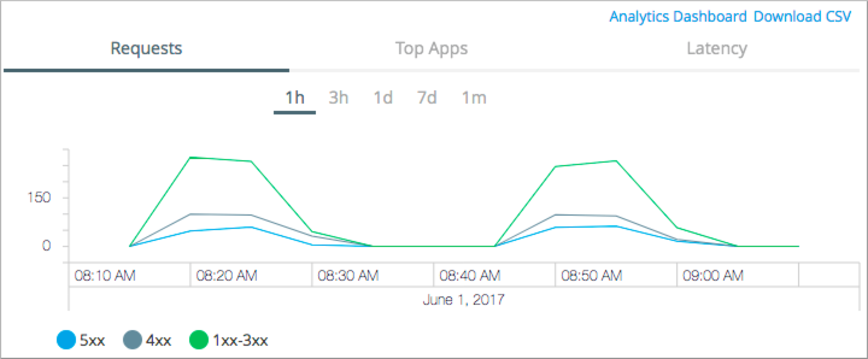Click the 08:40 AM axis label
Image resolution: width=868 pixels, height=359 pixels.
(471, 275)
